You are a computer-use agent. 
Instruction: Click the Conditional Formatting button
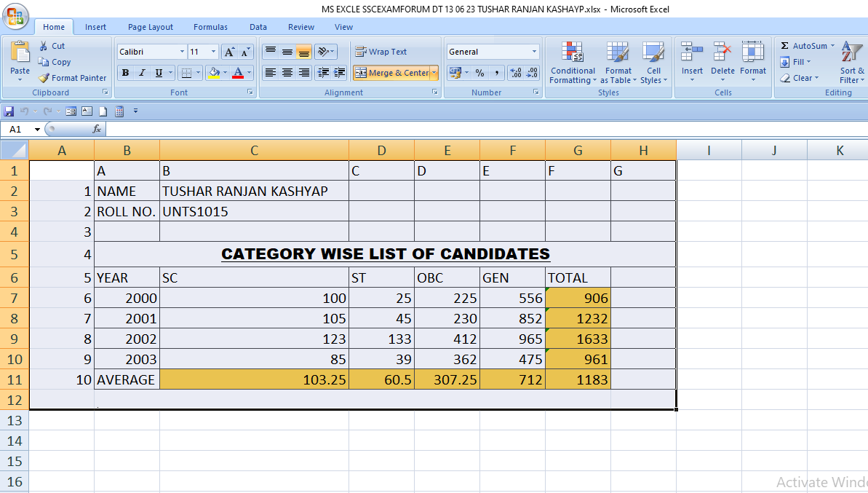click(573, 63)
